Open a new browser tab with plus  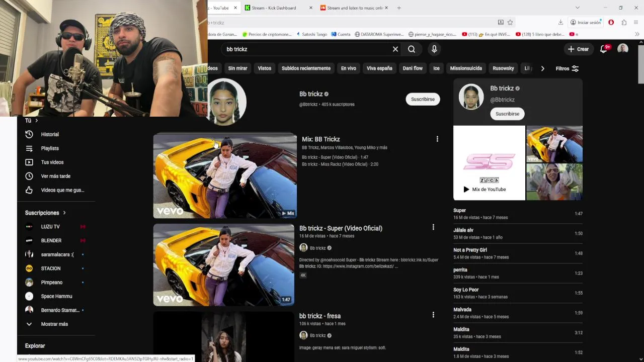[x=399, y=8]
